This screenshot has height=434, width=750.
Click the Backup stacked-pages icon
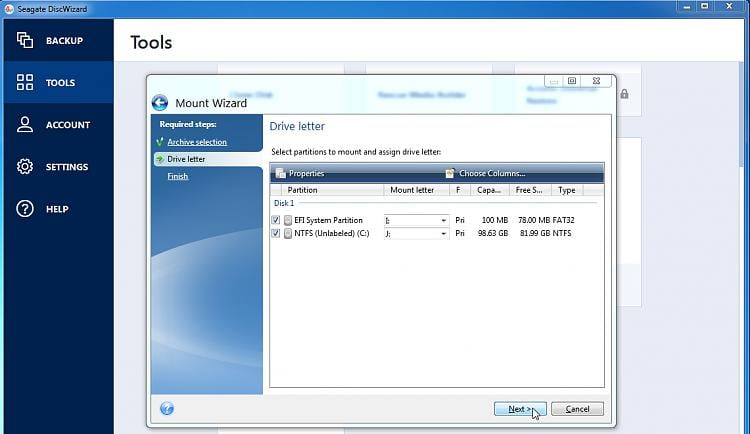[x=25, y=40]
